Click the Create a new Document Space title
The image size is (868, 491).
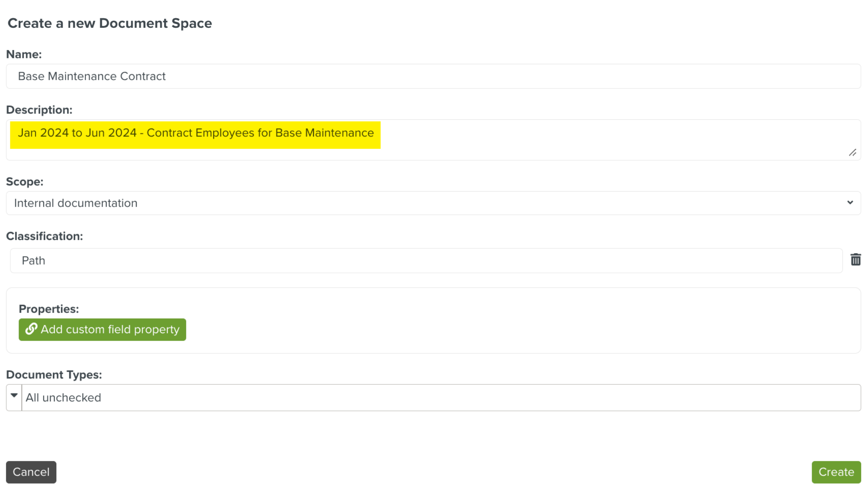tap(110, 23)
